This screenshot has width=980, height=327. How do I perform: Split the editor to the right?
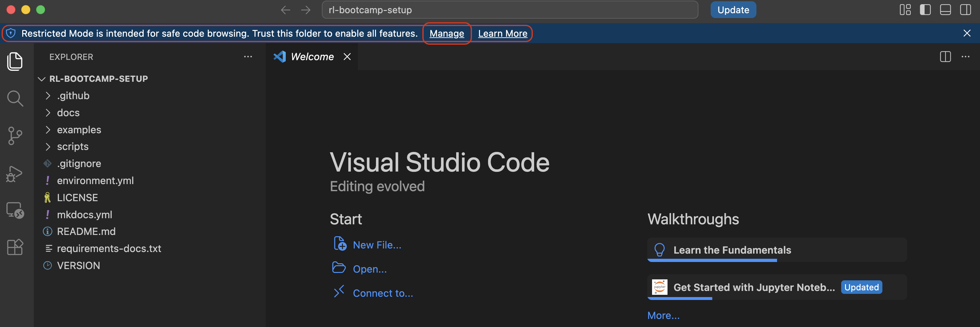(x=946, y=57)
